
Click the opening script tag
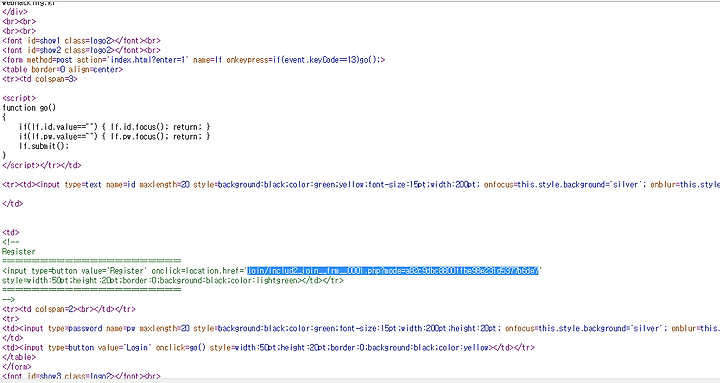(x=19, y=98)
